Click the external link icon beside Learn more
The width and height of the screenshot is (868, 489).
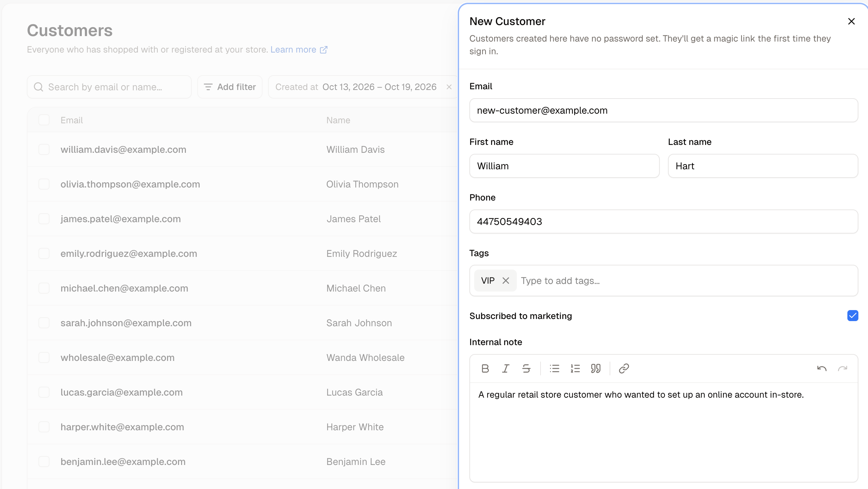[x=324, y=50]
